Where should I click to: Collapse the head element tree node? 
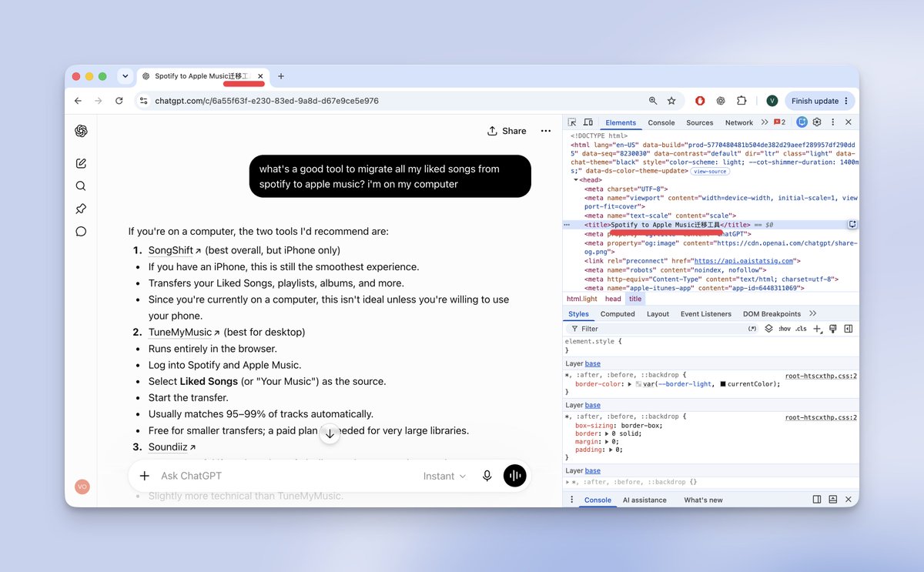pyautogui.click(x=576, y=179)
